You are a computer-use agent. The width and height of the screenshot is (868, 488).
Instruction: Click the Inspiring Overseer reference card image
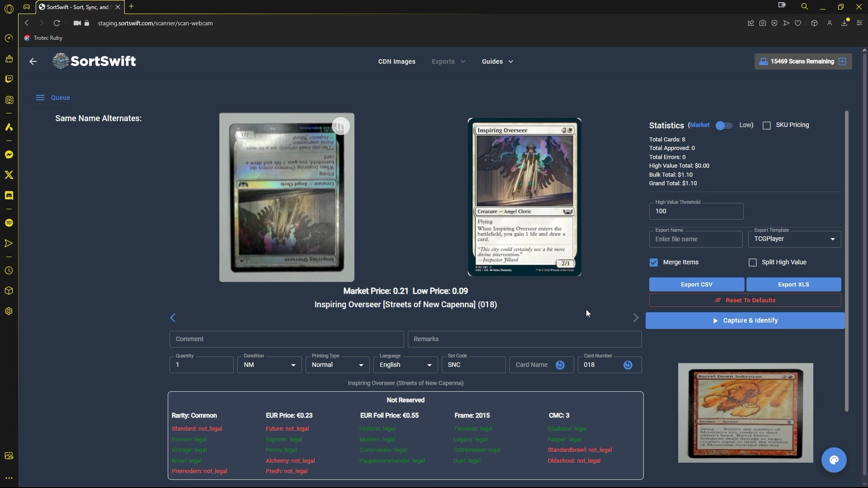tap(524, 197)
